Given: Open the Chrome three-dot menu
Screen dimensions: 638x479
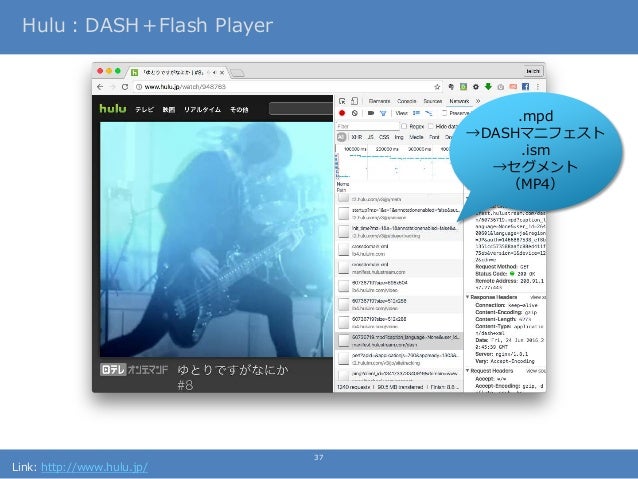Looking at the screenshot, I should [x=537, y=87].
